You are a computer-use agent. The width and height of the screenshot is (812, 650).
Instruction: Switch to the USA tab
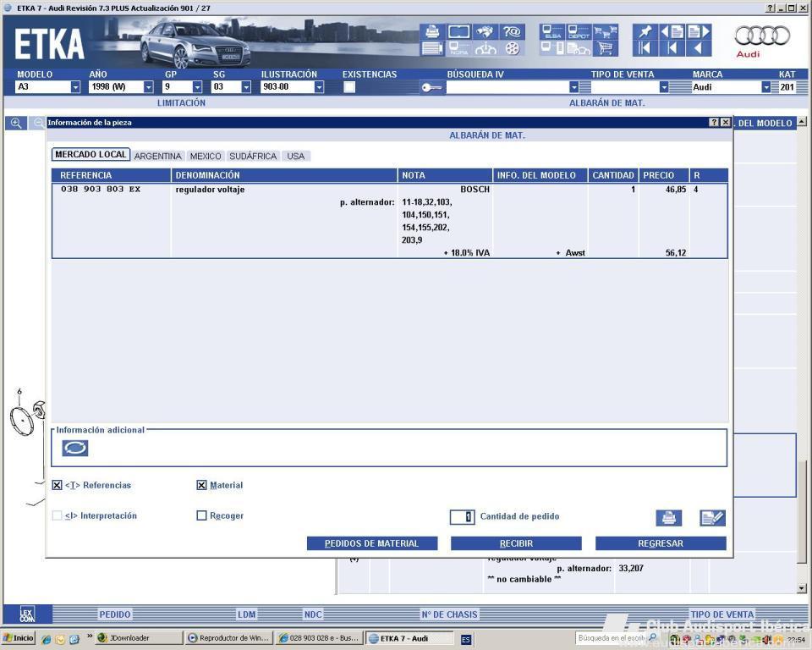click(x=296, y=156)
